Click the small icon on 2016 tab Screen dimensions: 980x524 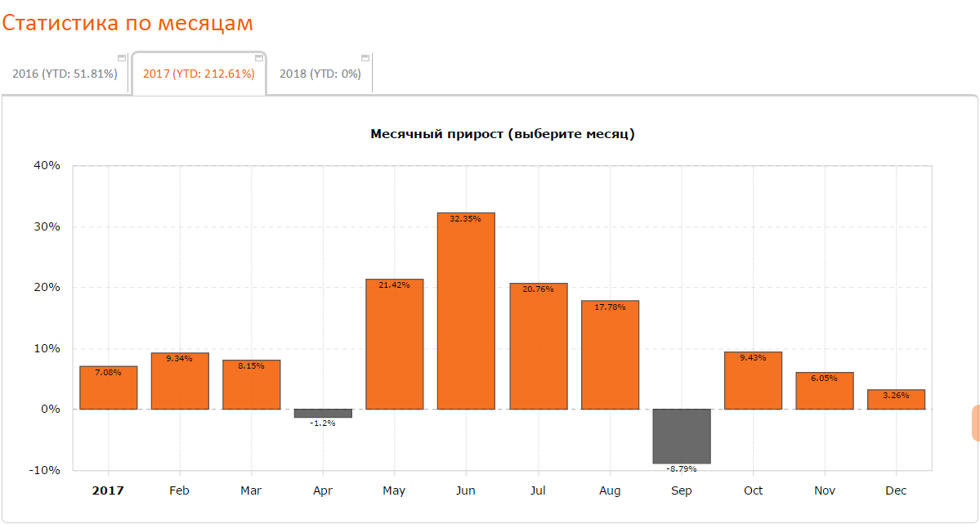coord(122,58)
